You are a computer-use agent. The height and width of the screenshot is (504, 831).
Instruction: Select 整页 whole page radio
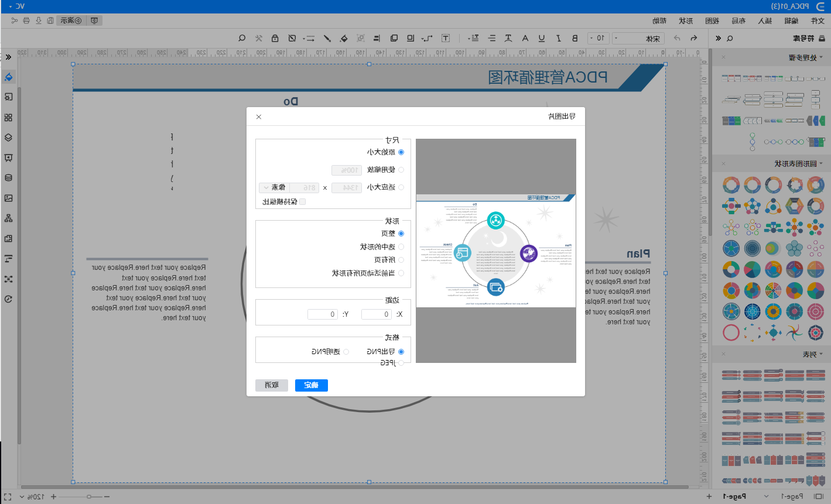[x=401, y=234]
